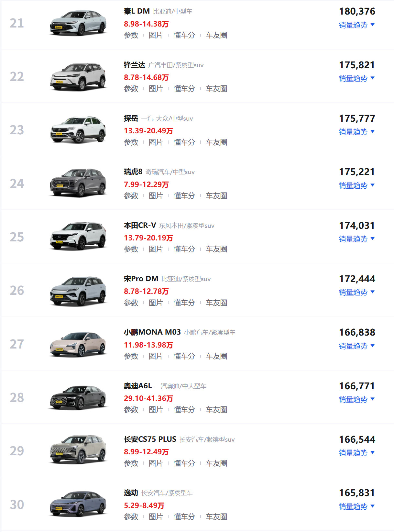The image size is (394, 532).
Task: Expand 销量趋势 for 秦L DM
Action: [x=356, y=25]
